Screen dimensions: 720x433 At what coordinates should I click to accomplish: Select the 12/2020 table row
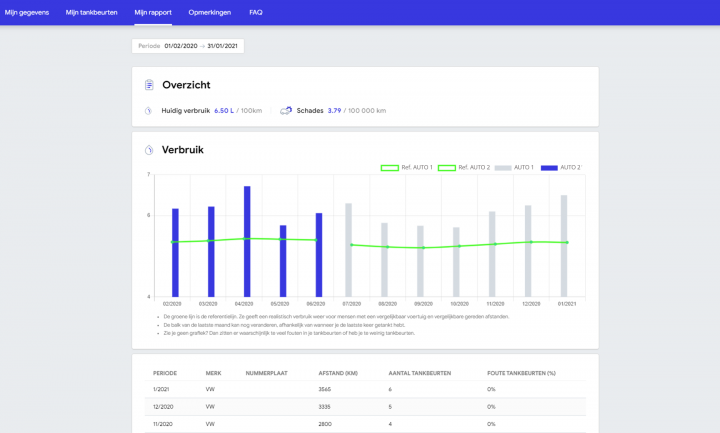coord(365,407)
